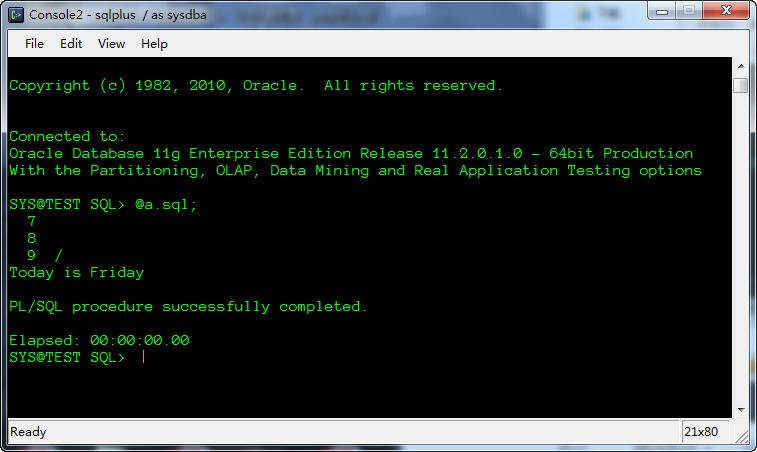Click the 'With the Partitioning, OLAP' line
Viewport: 757px width, 452px height.
point(355,170)
